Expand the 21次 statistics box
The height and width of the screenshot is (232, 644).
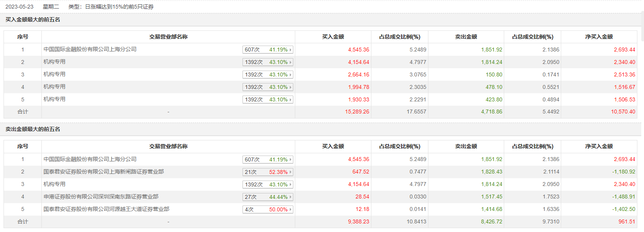point(268,172)
